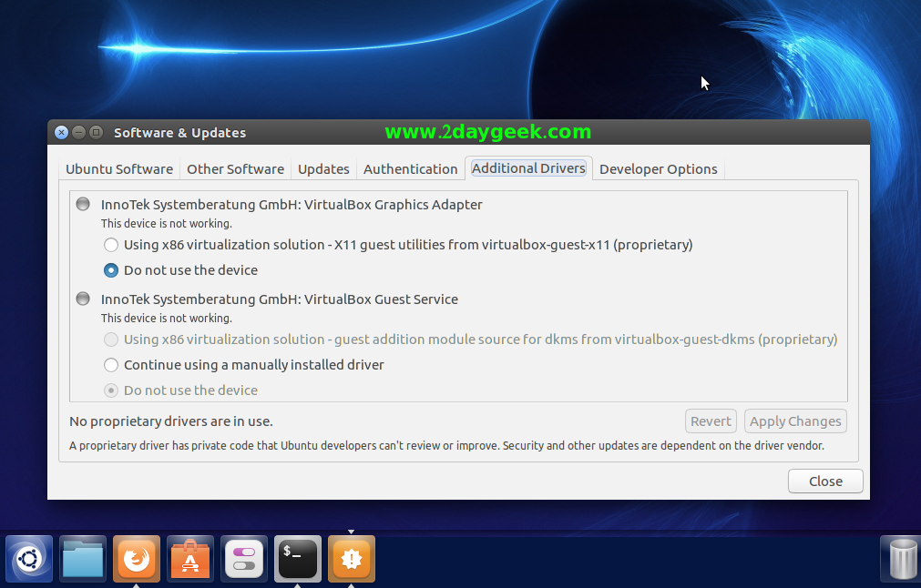
Task: Click the Apply Changes button
Action: click(795, 421)
